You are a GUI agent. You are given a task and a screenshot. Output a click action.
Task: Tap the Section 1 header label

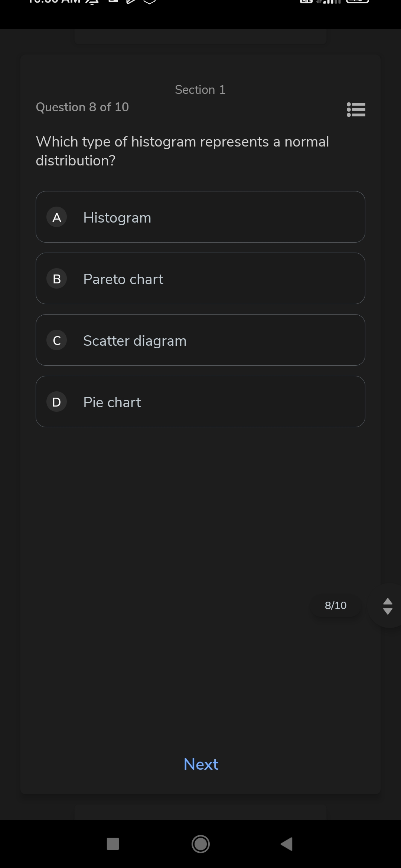click(200, 90)
